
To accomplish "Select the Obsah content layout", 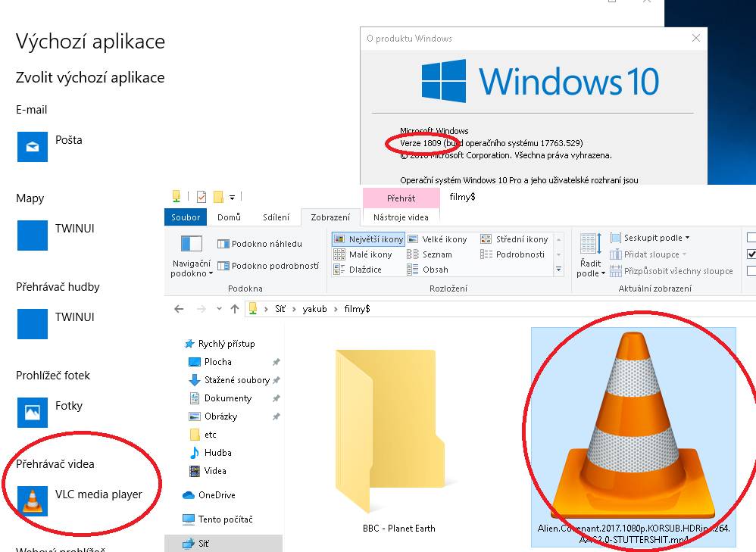I will pyautogui.click(x=428, y=270).
